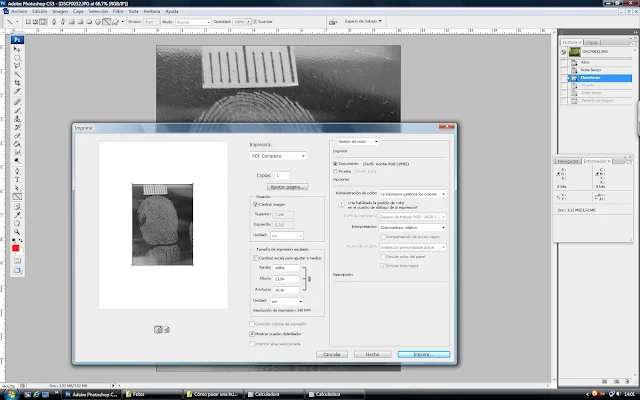This screenshot has height=400, width=640.
Task: Open the Interpretación dropdown
Action: (412, 227)
